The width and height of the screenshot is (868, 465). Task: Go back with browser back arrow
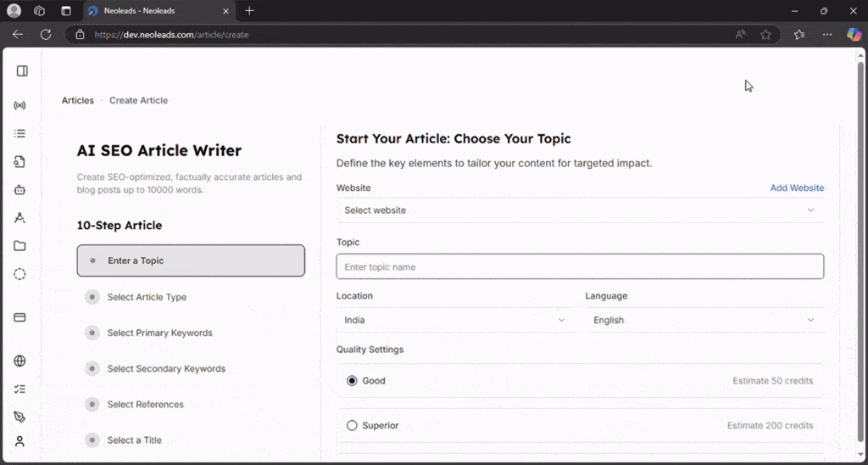(x=18, y=34)
